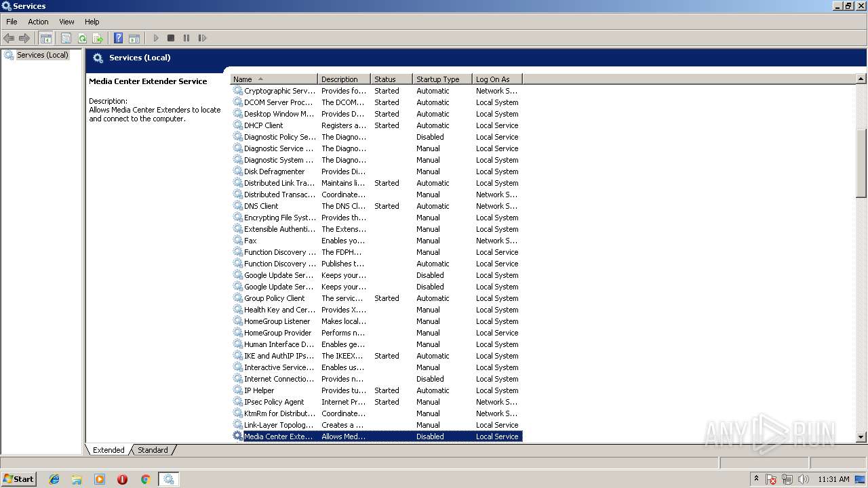Show hidden tray icons arrow
Screen dimensions: 868x488
(x=756, y=479)
